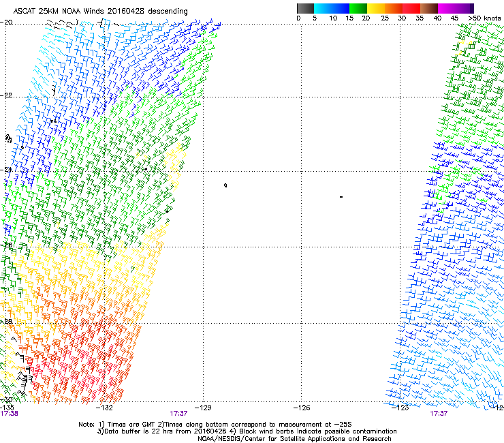Click the blue 10-15 knots legend segment

pyautogui.click(x=341, y=8)
